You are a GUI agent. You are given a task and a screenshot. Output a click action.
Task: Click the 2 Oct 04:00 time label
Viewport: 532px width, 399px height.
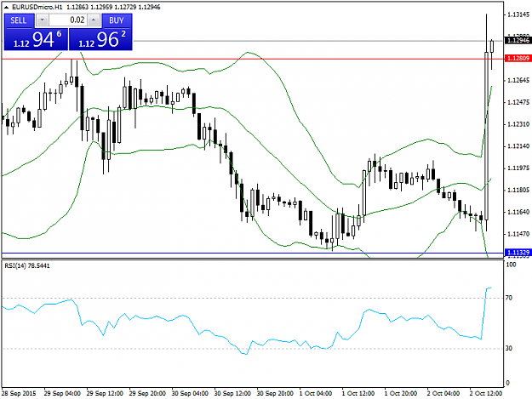click(x=443, y=393)
